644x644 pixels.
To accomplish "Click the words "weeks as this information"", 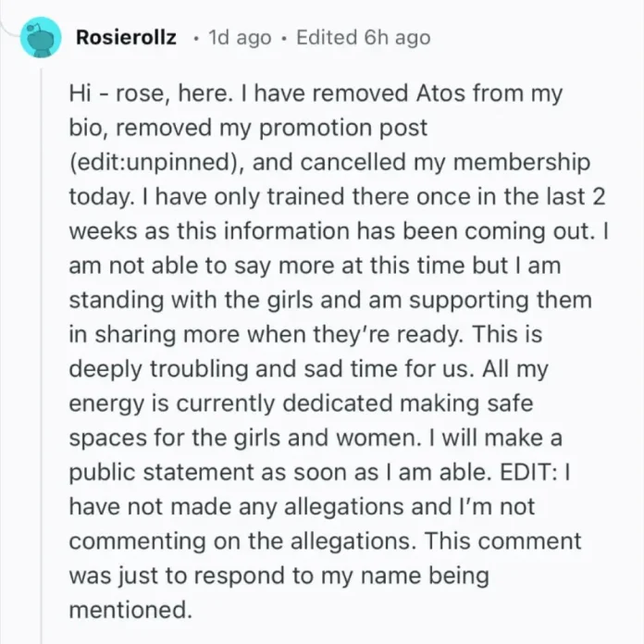I will point(192,232).
